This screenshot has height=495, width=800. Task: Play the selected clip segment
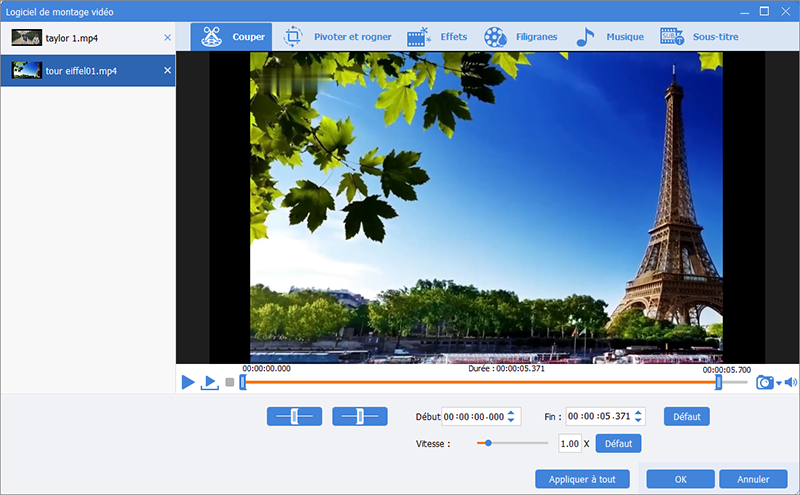point(210,382)
